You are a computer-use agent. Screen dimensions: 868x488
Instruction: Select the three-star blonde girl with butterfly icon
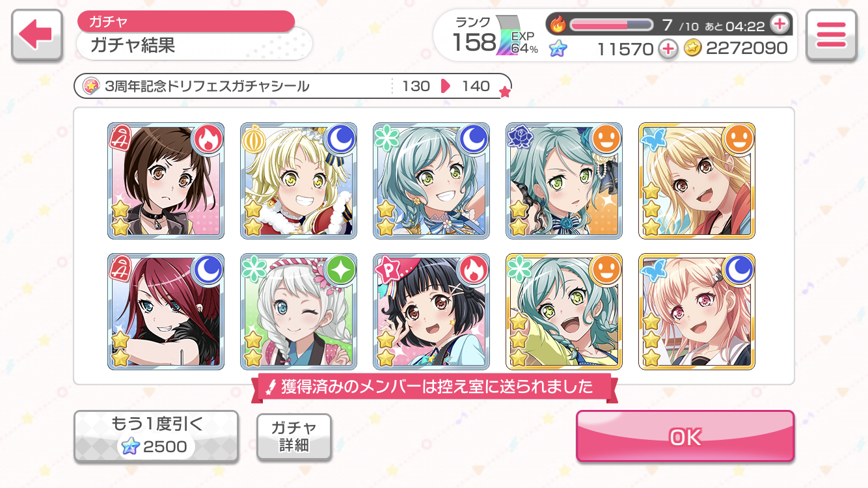click(x=697, y=181)
